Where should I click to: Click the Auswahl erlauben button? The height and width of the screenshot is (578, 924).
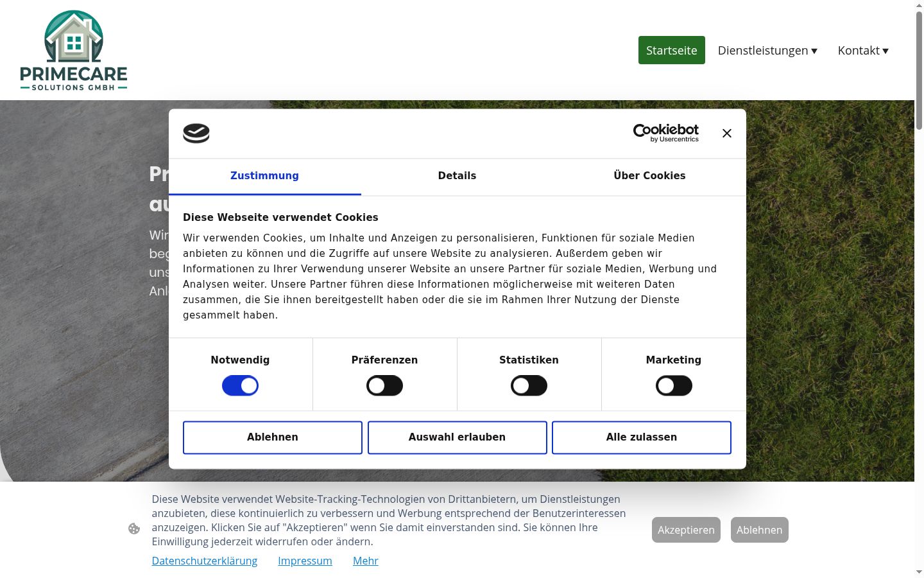click(x=458, y=437)
